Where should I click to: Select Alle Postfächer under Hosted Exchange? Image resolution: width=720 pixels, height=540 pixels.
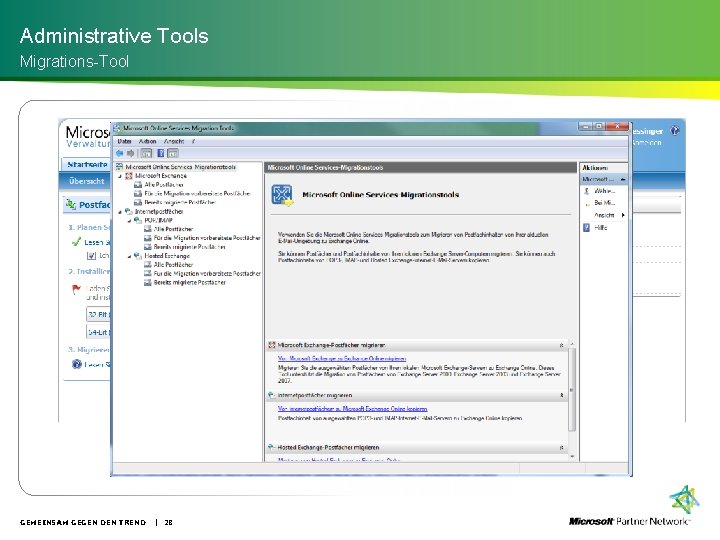[x=173, y=265]
